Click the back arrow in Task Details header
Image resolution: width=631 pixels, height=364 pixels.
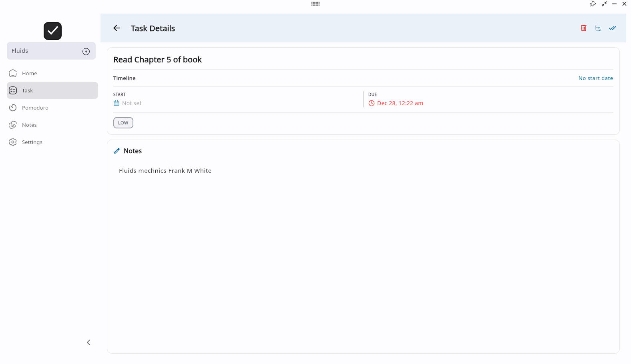tap(117, 28)
